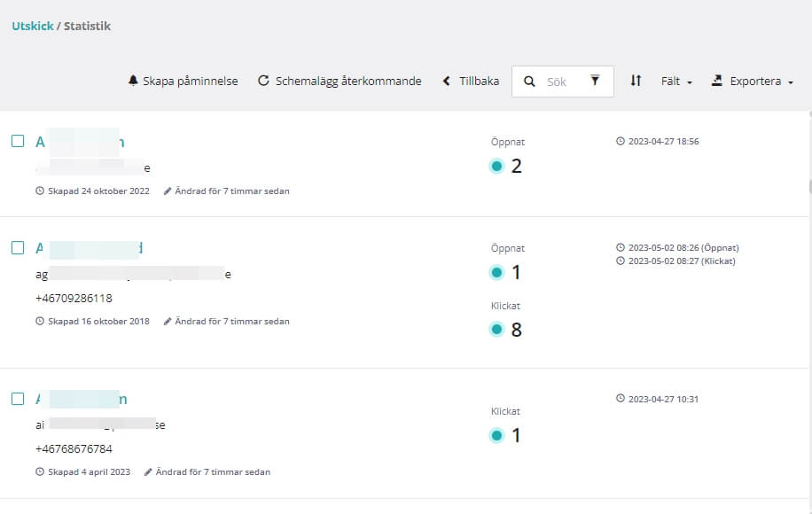Click the bell icon for Skapa påminnelse
Screen dimensions: 812x514
(x=133, y=81)
